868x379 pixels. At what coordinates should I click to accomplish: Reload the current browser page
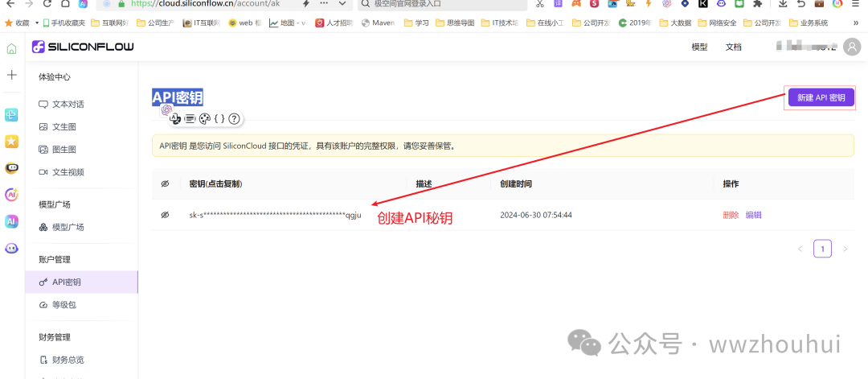[47, 3]
